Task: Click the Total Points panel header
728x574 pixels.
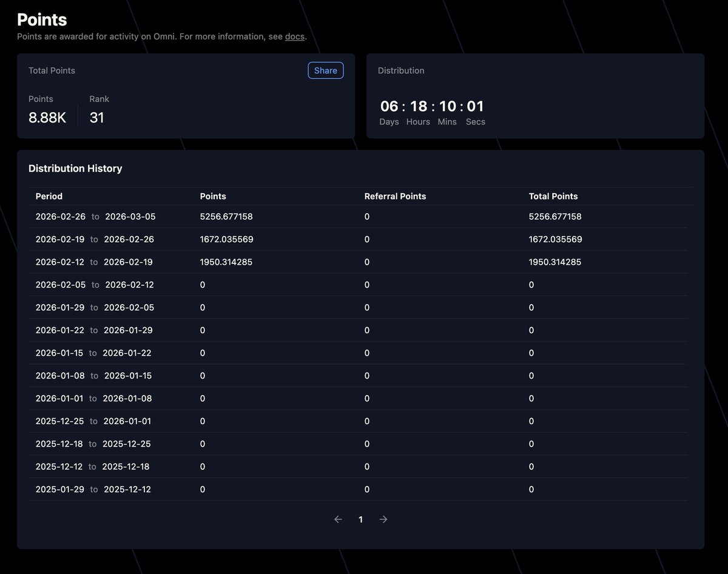Action: (52, 70)
